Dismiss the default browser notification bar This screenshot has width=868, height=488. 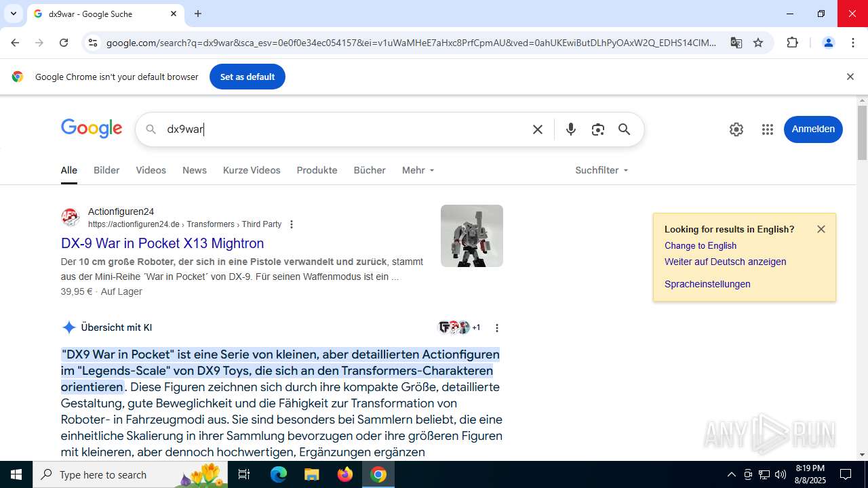[850, 77]
